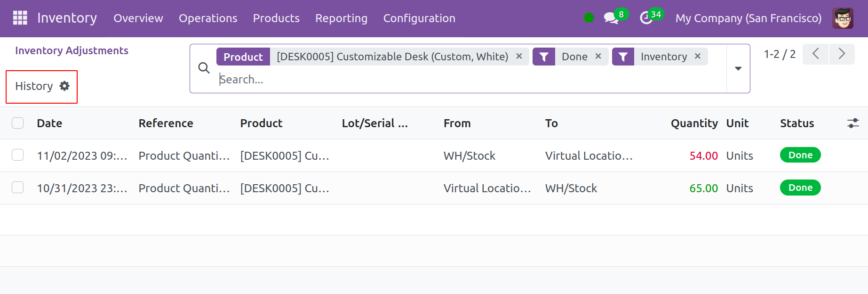Open the Operations menu

(x=208, y=18)
